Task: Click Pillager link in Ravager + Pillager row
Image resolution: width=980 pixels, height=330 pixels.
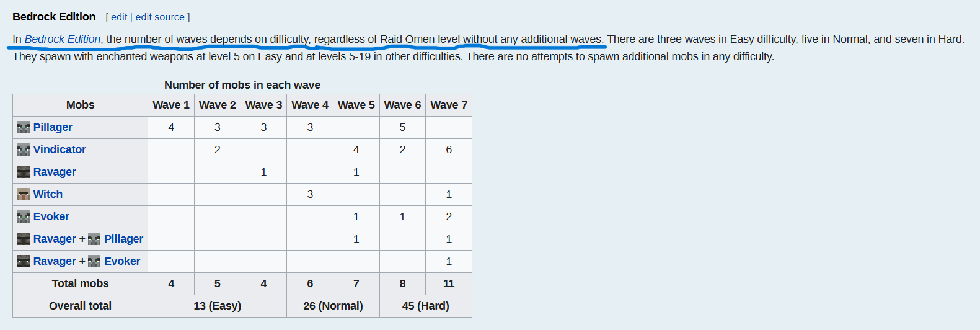Action: (x=123, y=239)
